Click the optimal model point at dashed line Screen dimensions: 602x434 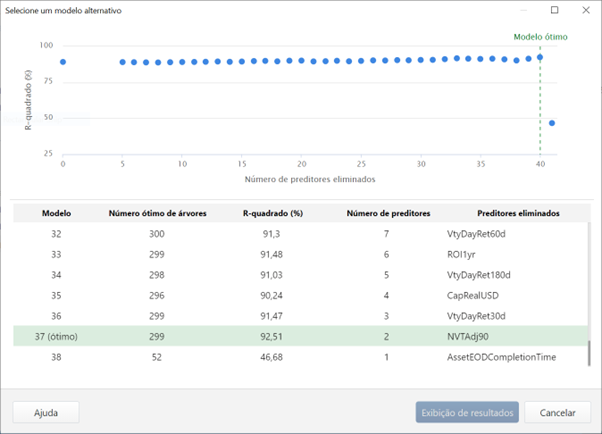[x=540, y=57]
